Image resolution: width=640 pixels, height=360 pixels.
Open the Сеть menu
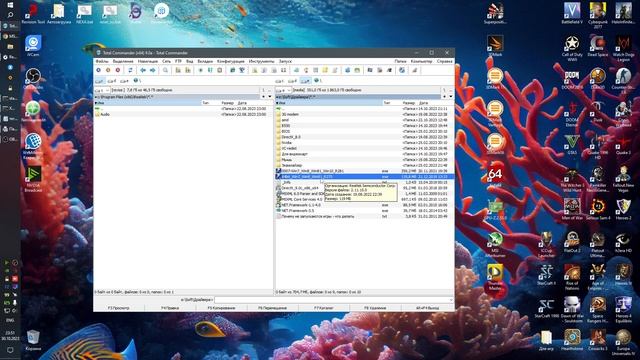tap(167, 61)
